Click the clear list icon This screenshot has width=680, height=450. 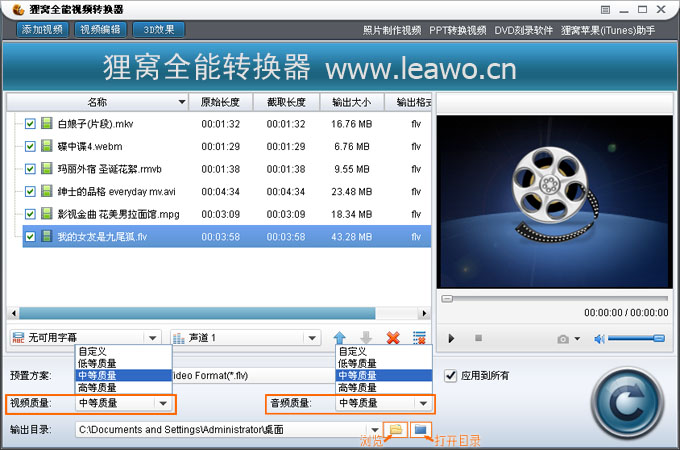click(x=419, y=338)
